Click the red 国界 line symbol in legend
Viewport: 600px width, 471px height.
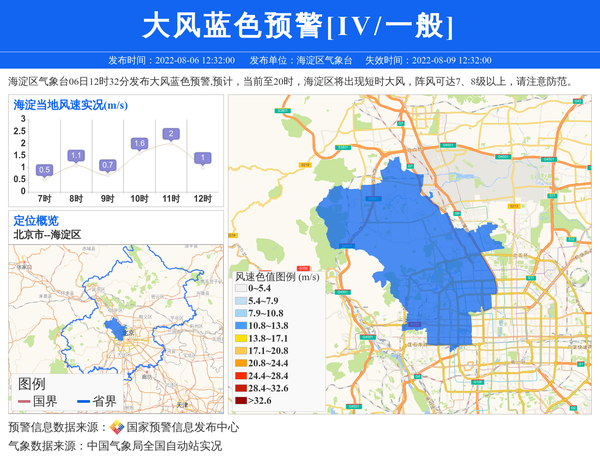pyautogui.click(x=24, y=402)
